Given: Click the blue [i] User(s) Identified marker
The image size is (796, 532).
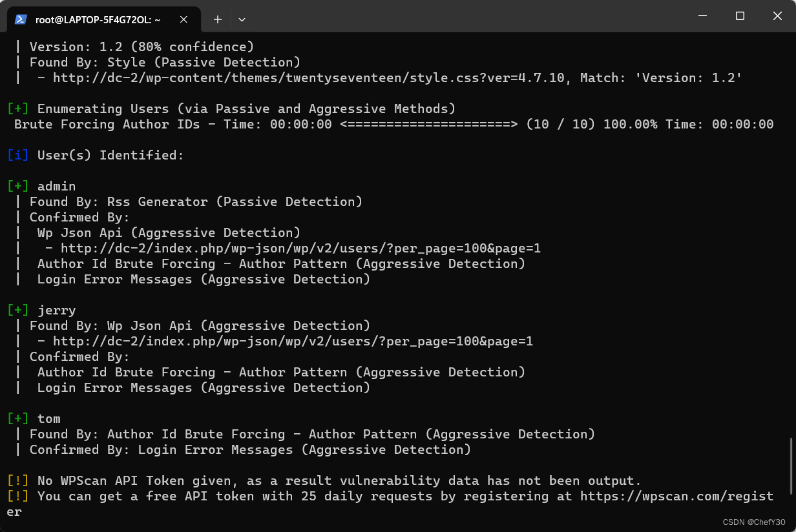Looking at the screenshot, I should point(18,155).
